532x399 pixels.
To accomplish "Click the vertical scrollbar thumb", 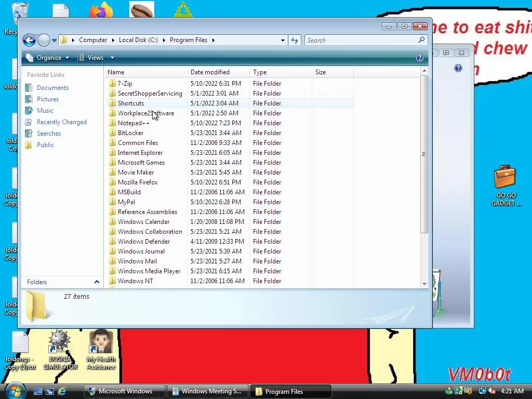I will [424, 154].
